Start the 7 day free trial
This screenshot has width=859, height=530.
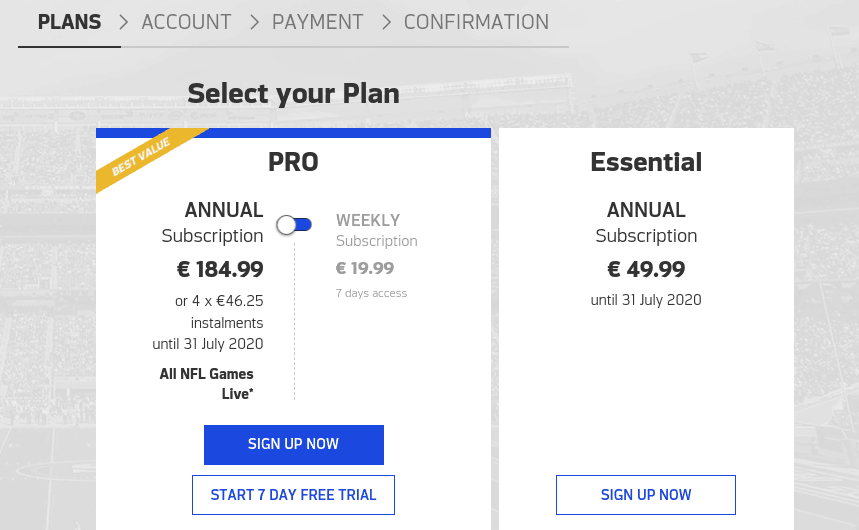293,495
